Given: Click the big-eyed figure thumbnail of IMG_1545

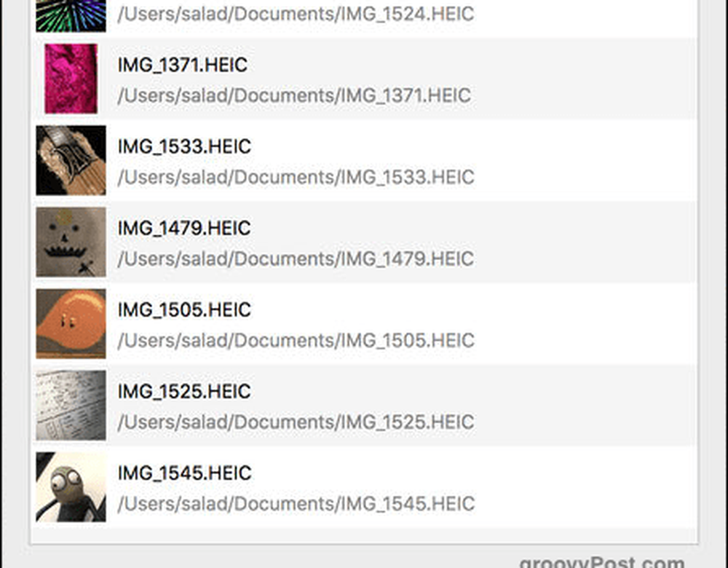Looking at the screenshot, I should coord(71,486).
